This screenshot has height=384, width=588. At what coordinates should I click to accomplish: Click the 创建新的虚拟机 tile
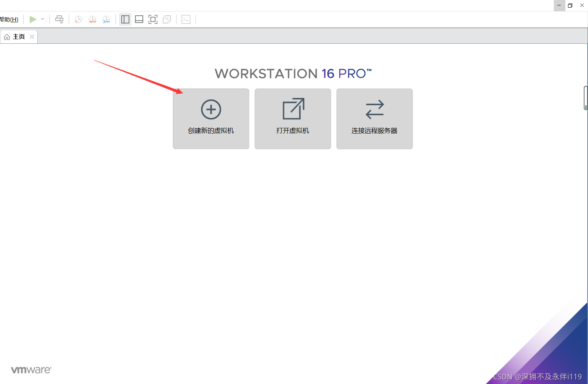211,119
